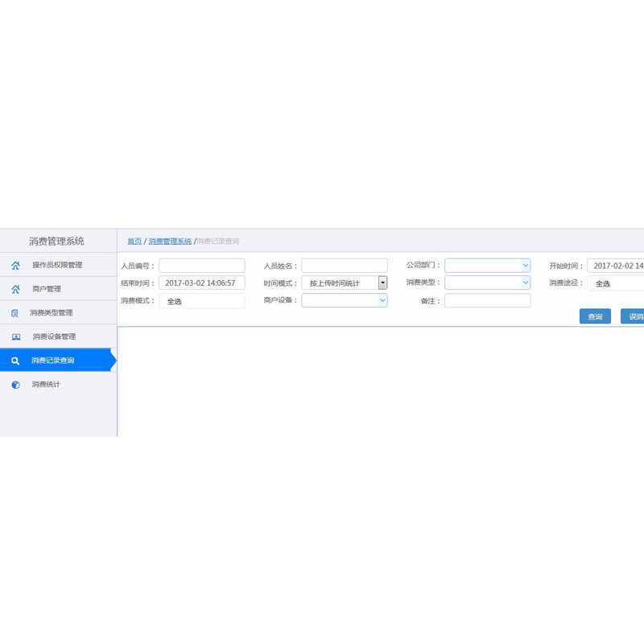This screenshot has height=644, width=644.
Task: Follow the 首页 breadcrumb link
Action: point(134,241)
